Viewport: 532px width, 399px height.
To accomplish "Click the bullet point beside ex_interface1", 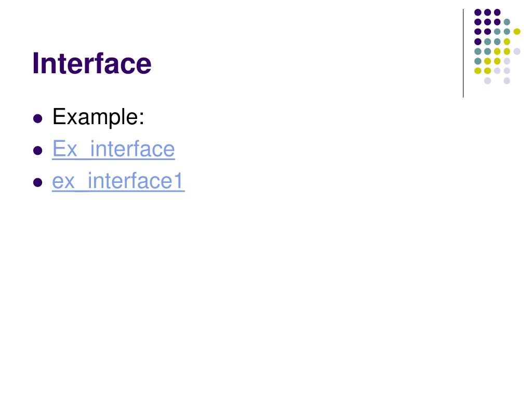I will click(x=37, y=182).
